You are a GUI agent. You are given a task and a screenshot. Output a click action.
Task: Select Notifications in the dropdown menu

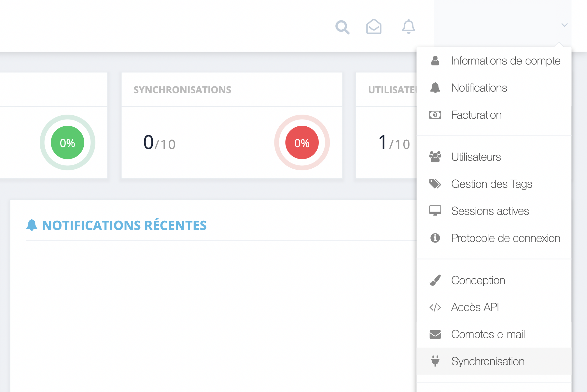[494, 88]
